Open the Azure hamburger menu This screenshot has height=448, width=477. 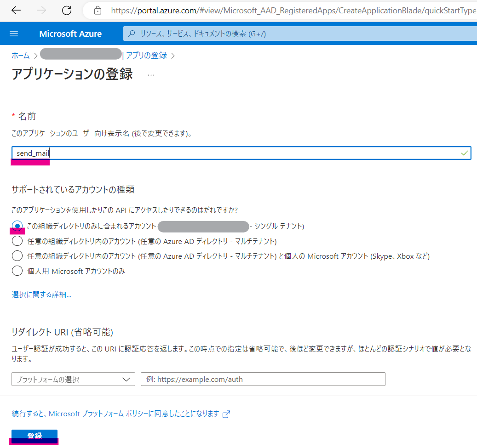pyautogui.click(x=14, y=34)
